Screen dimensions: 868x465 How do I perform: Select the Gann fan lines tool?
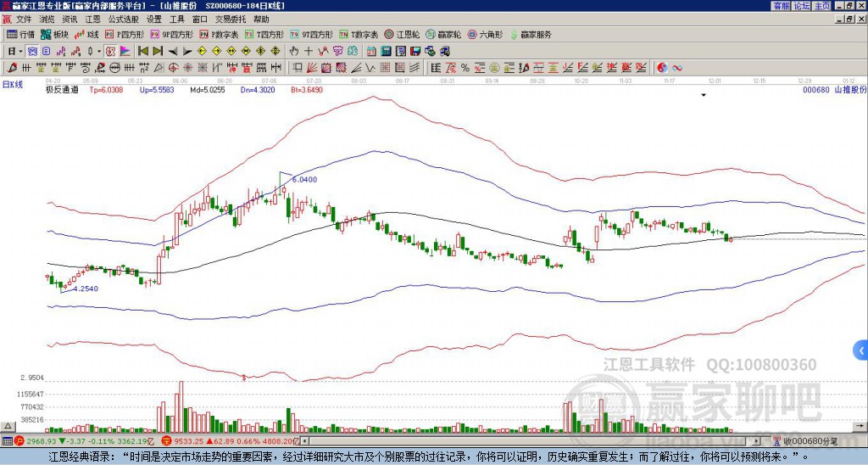coord(312,68)
